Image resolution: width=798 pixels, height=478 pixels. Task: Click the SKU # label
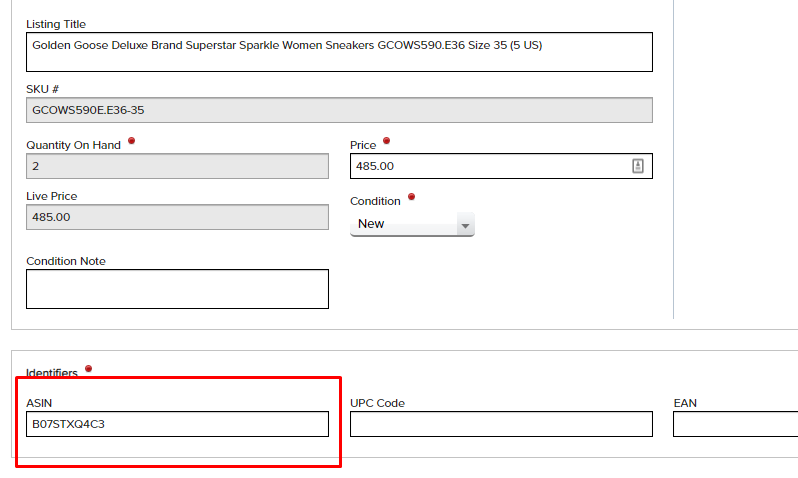pos(42,89)
